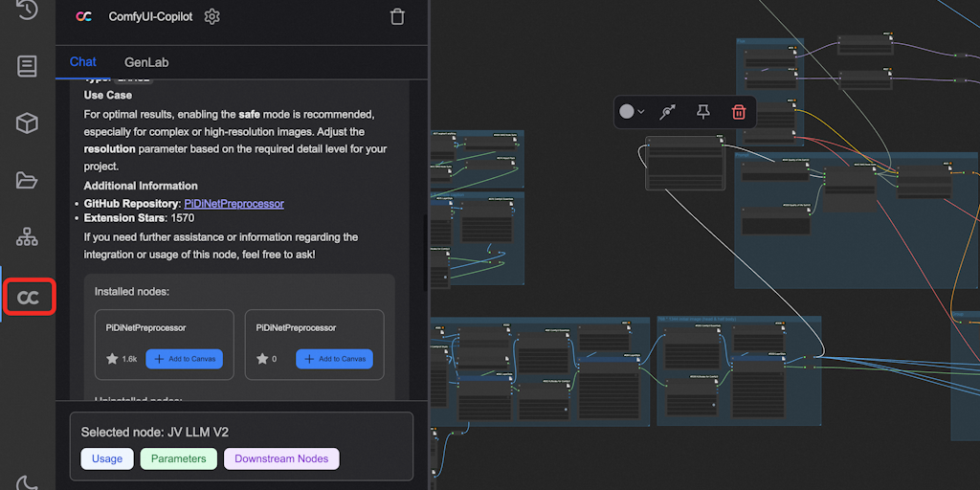This screenshot has width=980, height=490.
Task: Select the node color circle swatch
Action: [x=627, y=112]
